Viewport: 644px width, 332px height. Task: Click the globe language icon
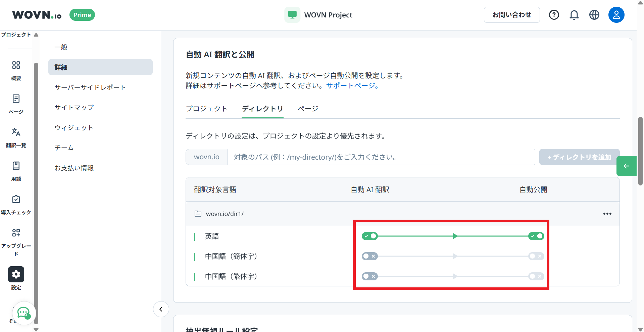(594, 15)
